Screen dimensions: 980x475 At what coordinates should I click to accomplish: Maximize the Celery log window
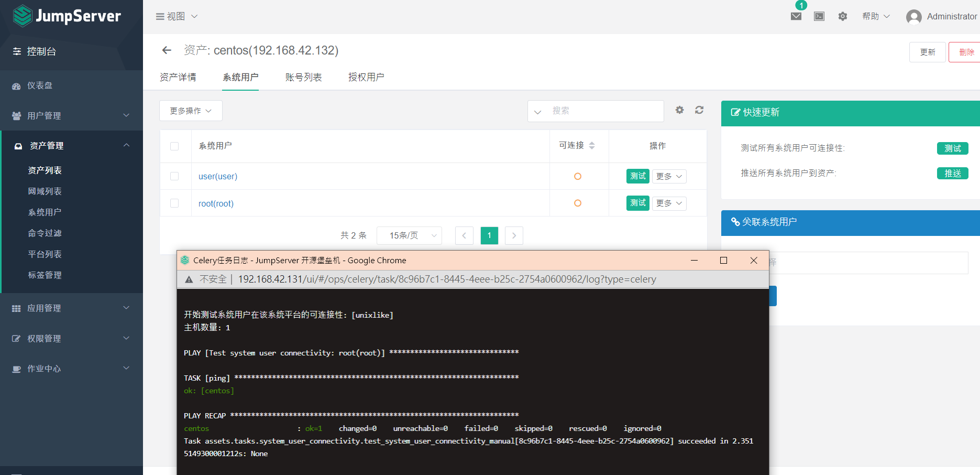[x=724, y=261]
